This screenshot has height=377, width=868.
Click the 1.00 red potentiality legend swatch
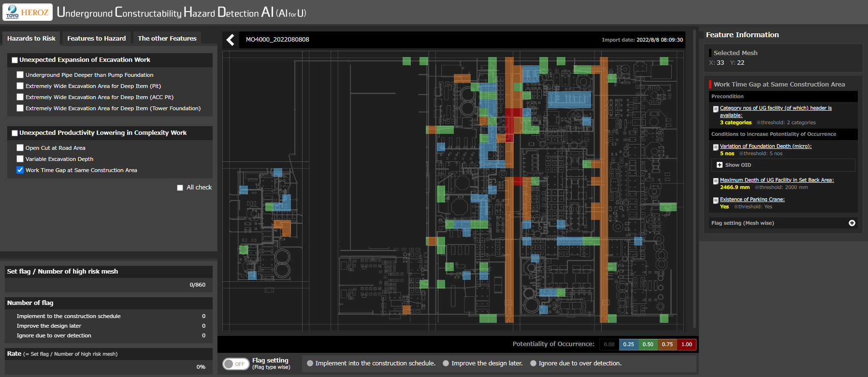pyautogui.click(x=686, y=345)
